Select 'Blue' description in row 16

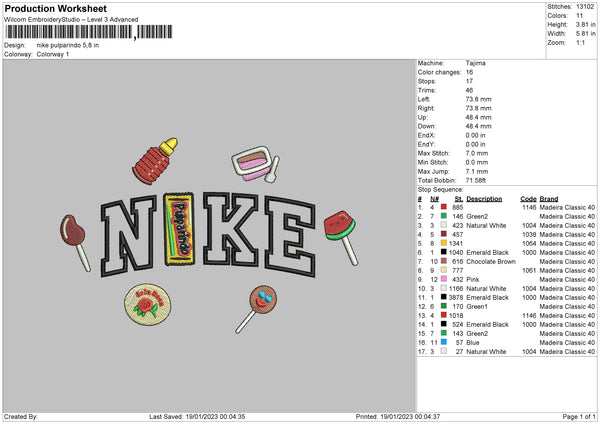pos(473,342)
